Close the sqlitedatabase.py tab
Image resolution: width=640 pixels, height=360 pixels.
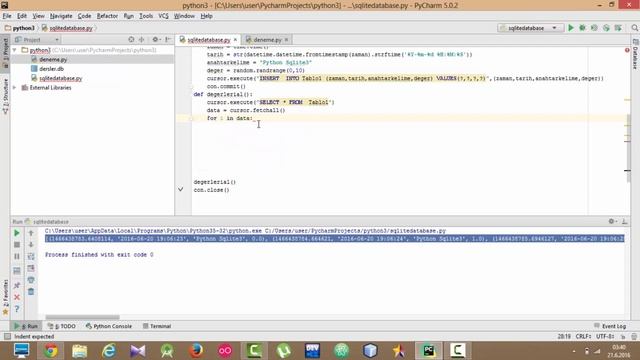pos(235,40)
